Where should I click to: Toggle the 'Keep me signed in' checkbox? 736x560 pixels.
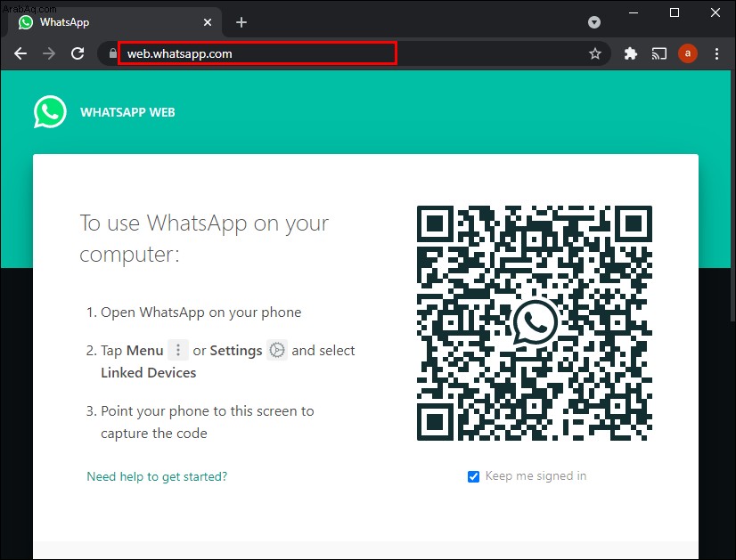tap(473, 476)
